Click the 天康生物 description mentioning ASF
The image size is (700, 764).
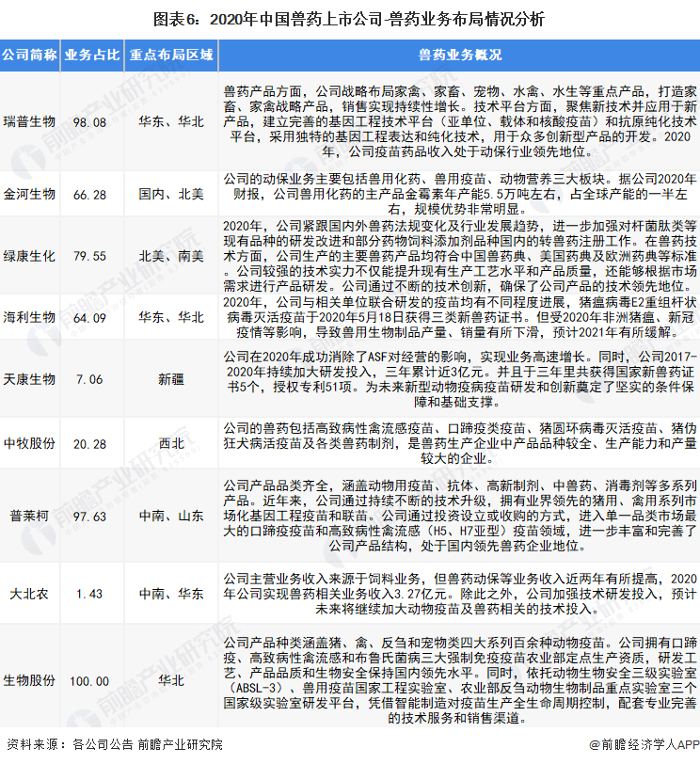click(x=460, y=379)
